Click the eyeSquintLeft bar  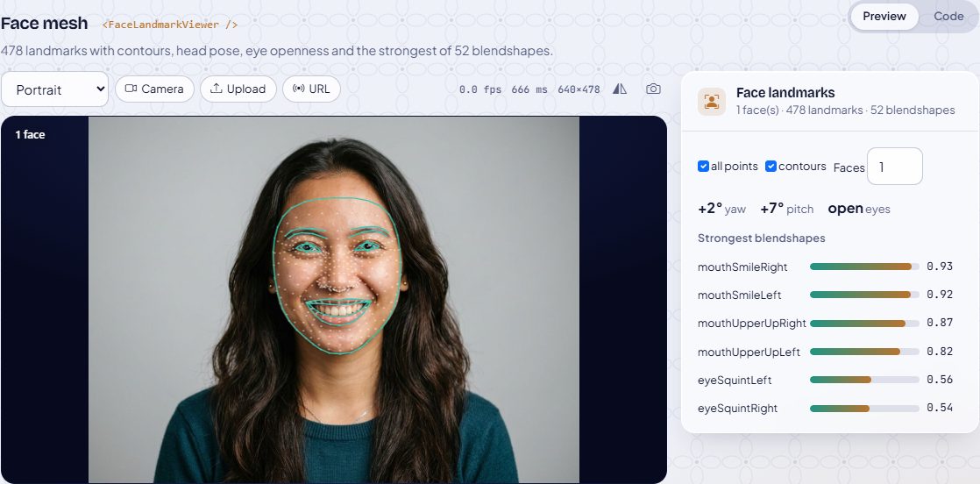864,380
